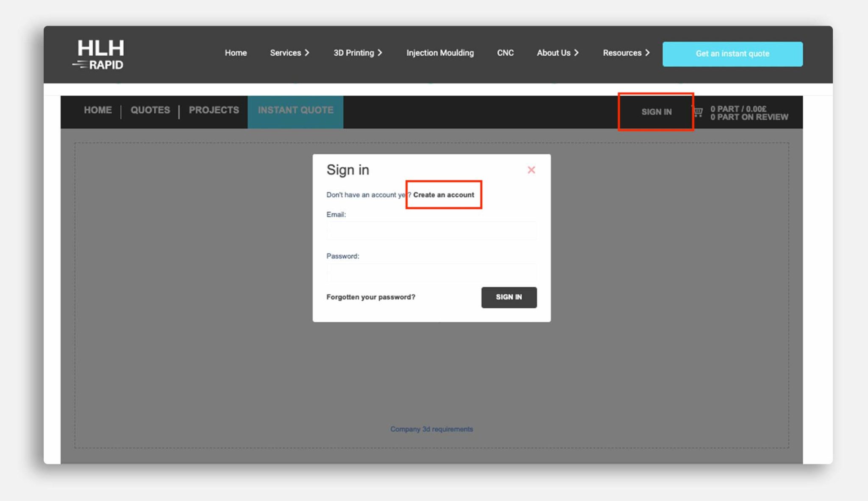Click the shopping cart icon
The width and height of the screenshot is (868, 501).
point(698,112)
